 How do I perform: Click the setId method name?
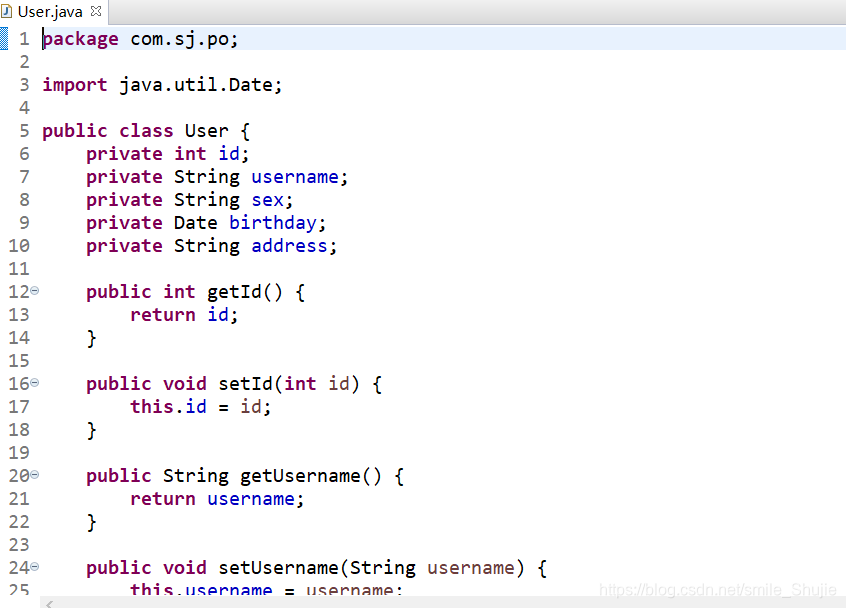click(245, 384)
